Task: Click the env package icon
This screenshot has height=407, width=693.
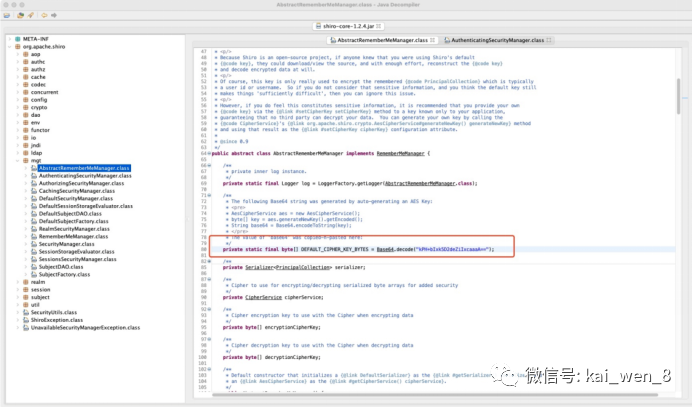Action: (x=26, y=122)
